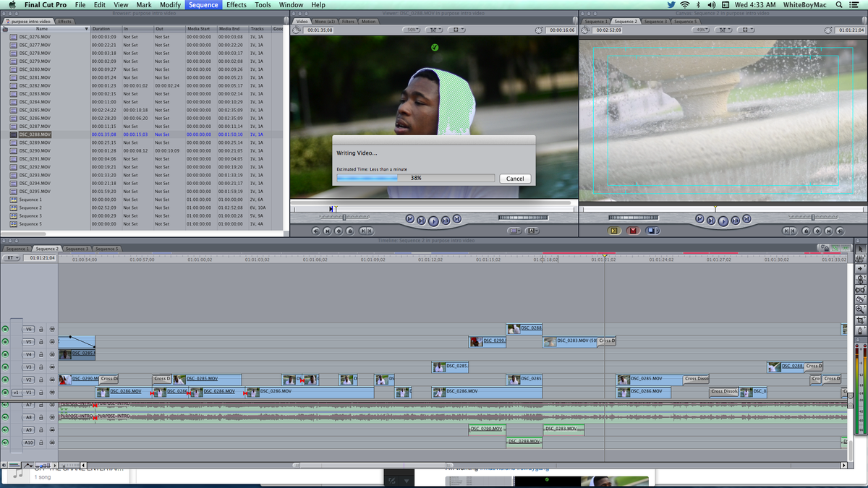868x488 pixels.
Task: Open the Effects menu in menu bar
Action: tap(237, 5)
